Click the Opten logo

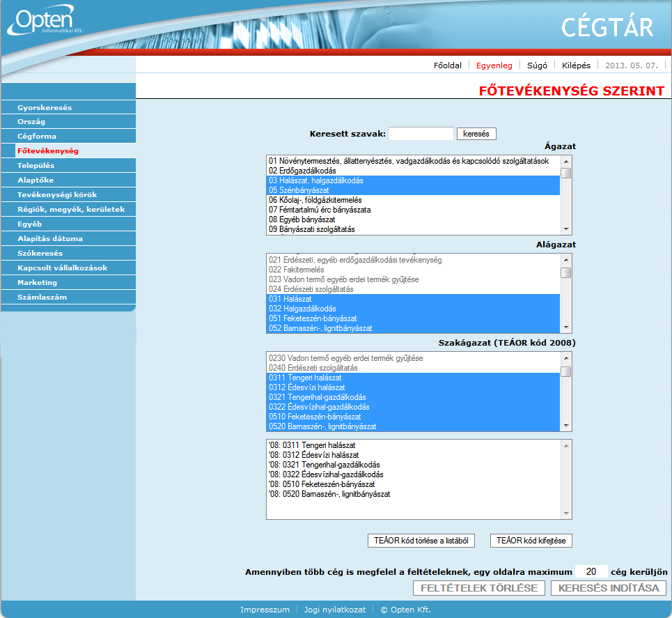[45, 20]
